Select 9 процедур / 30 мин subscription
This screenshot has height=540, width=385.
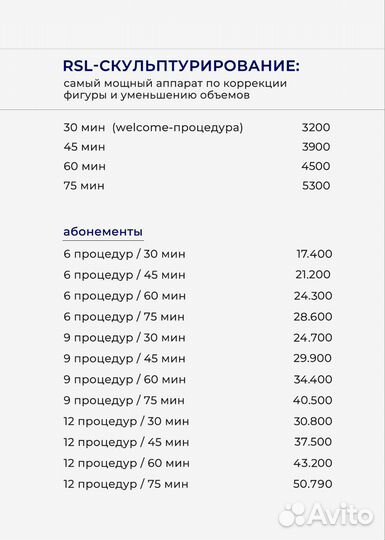tap(198, 338)
